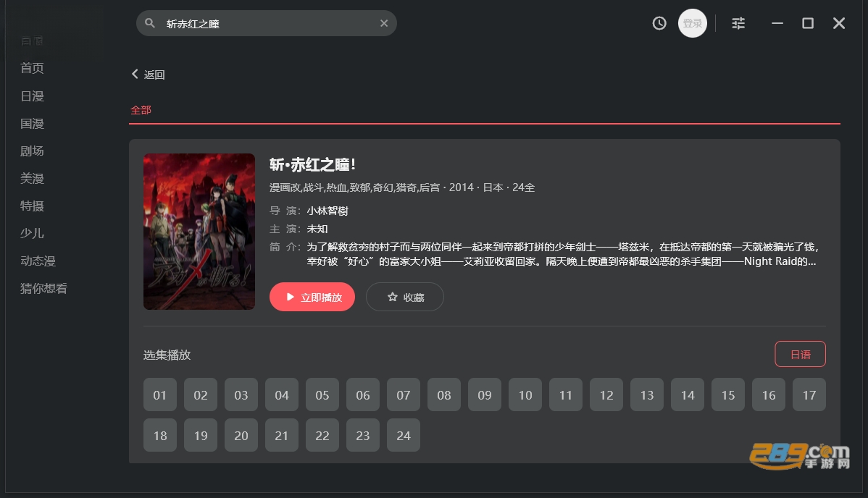Select the 日语 language option

coord(800,354)
